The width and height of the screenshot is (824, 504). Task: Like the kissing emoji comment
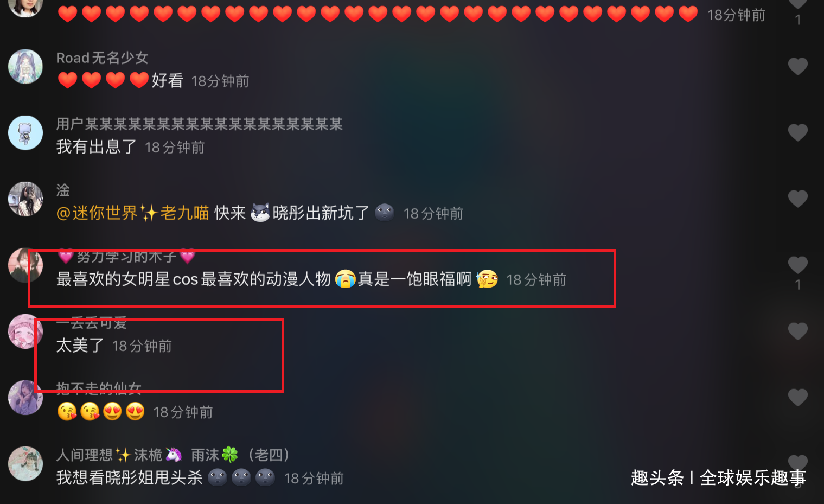[x=797, y=398]
